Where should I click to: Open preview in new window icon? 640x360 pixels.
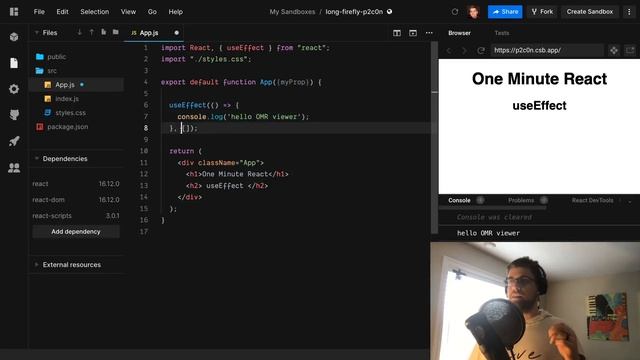click(630, 51)
